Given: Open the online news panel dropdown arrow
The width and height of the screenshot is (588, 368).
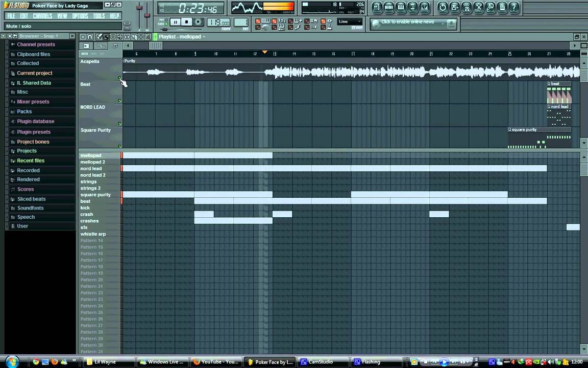Looking at the screenshot, I should (443, 24).
